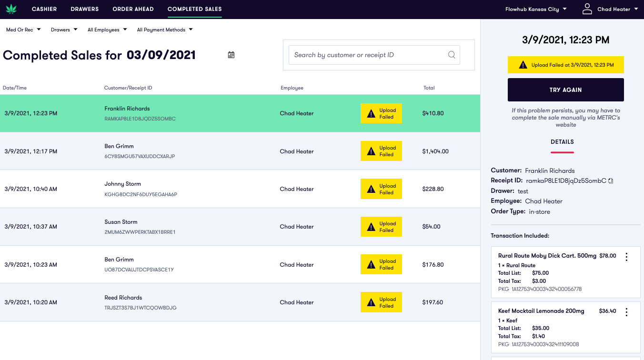This screenshot has width=644, height=360.
Task: Click package tag 1A12753400034324111109008
Action: [x=545, y=344]
